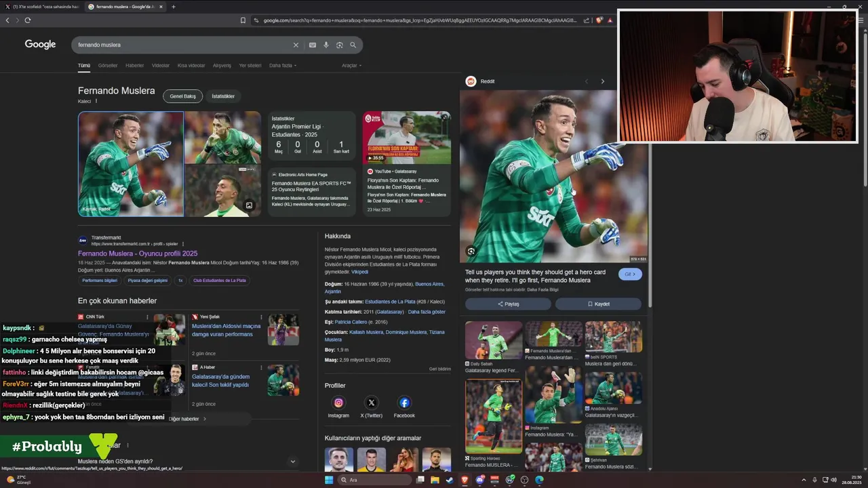
Task: Click the Google logo
Action: point(40,44)
